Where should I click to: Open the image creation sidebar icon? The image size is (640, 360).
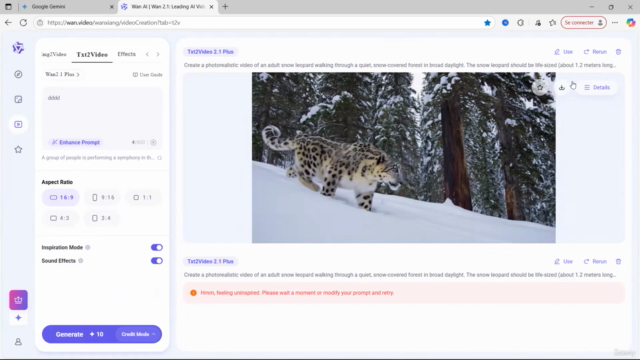[x=18, y=99]
